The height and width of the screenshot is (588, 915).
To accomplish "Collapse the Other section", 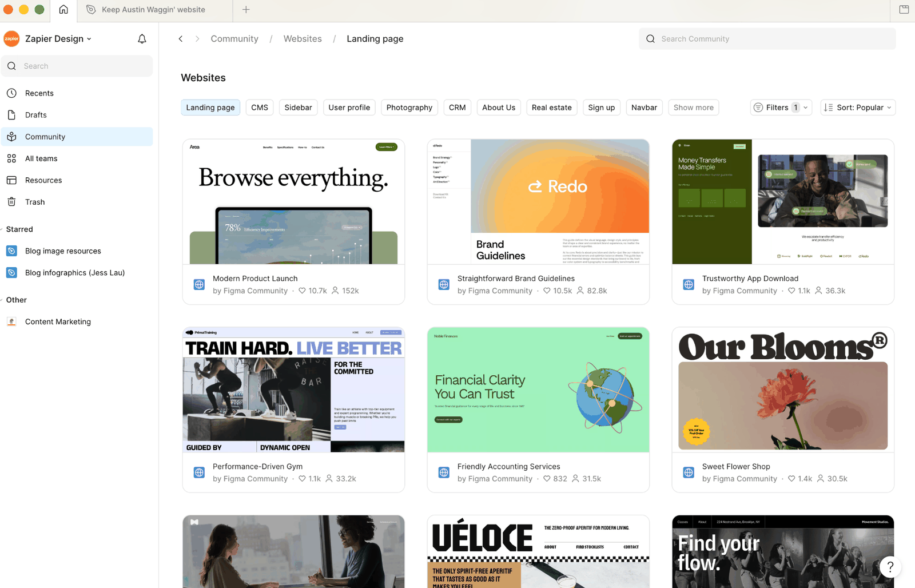I will pyautogui.click(x=16, y=300).
